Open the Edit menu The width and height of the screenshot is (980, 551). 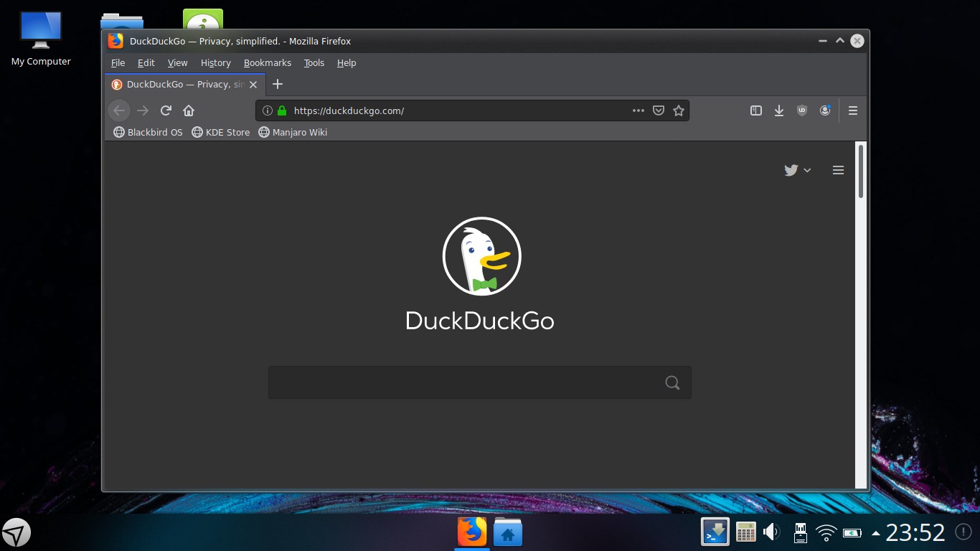point(146,63)
